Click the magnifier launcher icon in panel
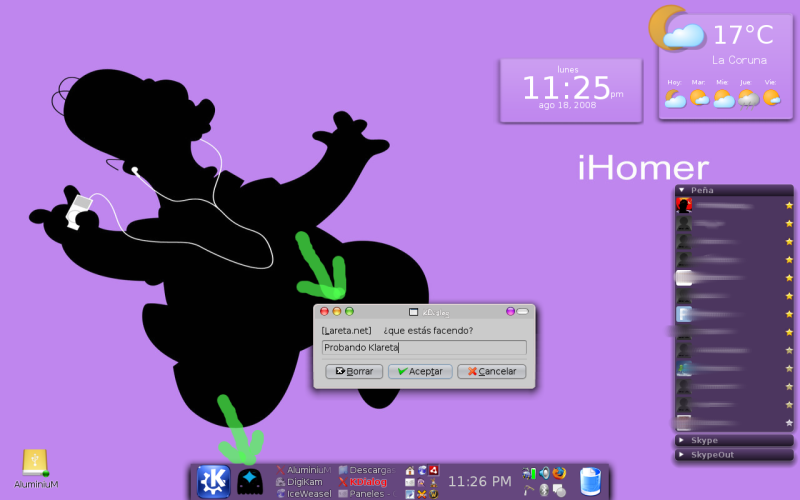This screenshot has height=500, width=800. (421, 482)
